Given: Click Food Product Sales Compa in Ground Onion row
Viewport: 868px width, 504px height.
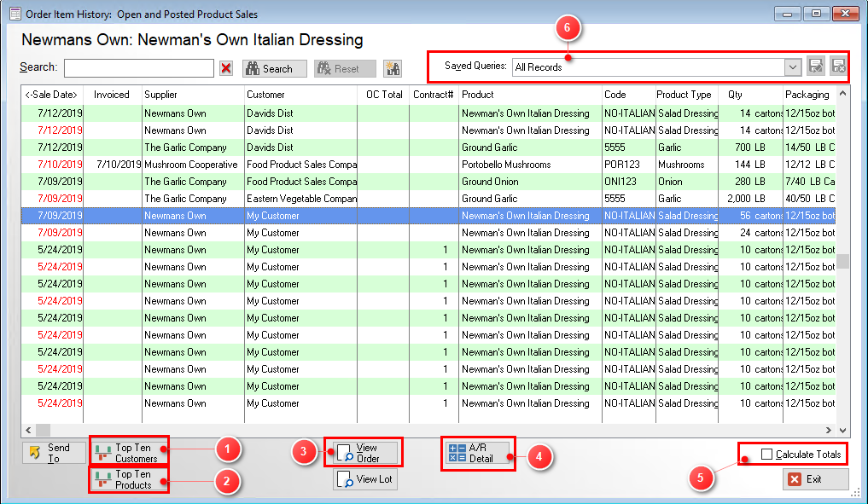Looking at the screenshot, I should (x=301, y=182).
